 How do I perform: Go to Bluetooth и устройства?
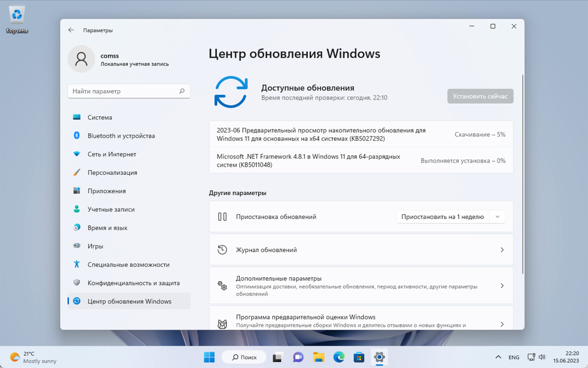tap(129, 135)
